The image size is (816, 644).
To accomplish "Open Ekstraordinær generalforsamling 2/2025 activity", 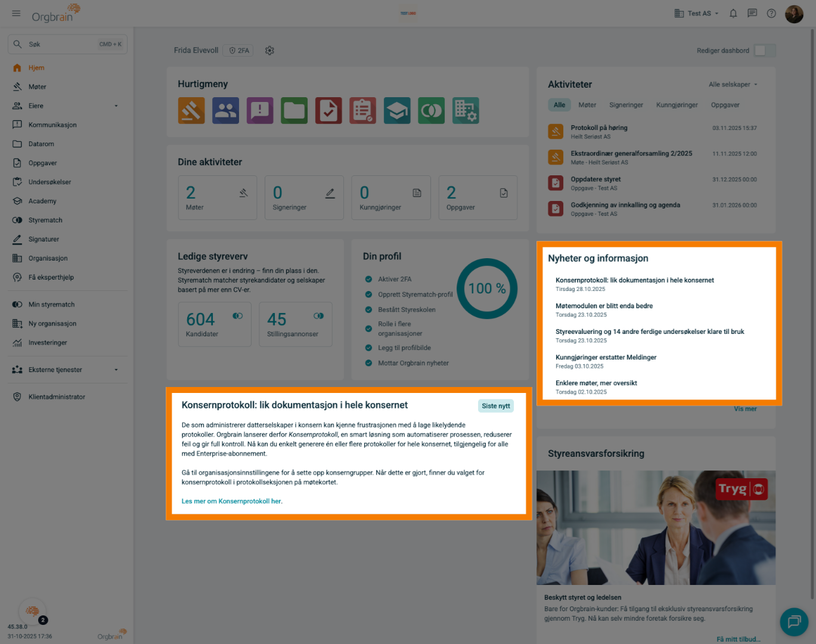I will coord(652,157).
